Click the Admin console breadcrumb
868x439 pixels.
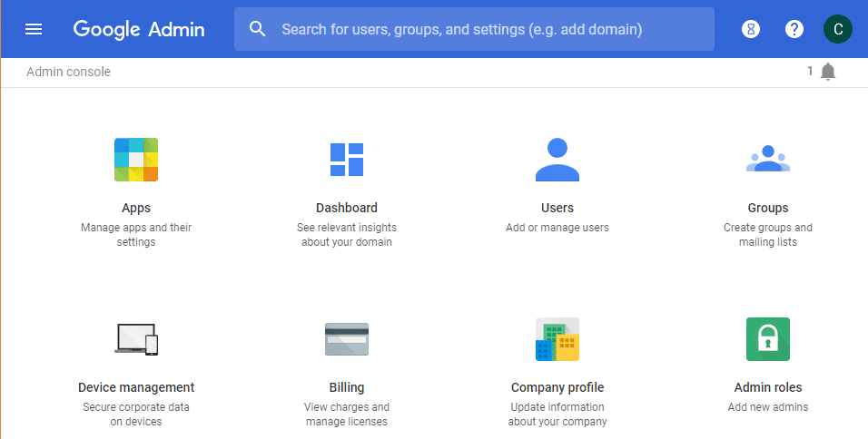[69, 72]
